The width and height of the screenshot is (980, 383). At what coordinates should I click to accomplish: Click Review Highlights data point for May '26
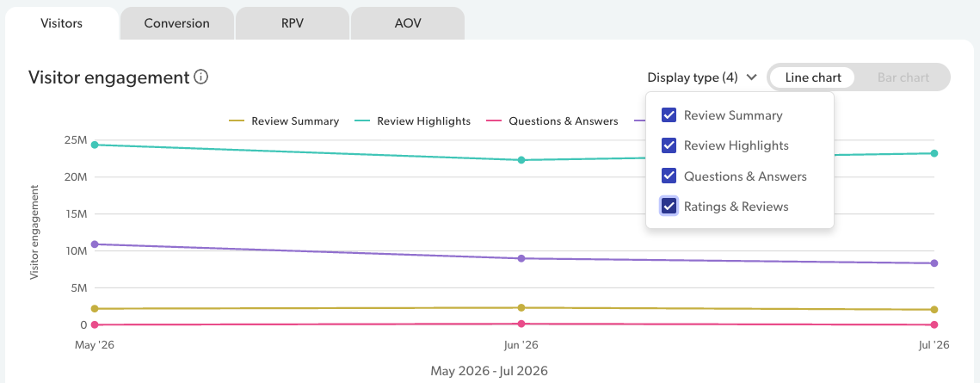[x=95, y=145]
